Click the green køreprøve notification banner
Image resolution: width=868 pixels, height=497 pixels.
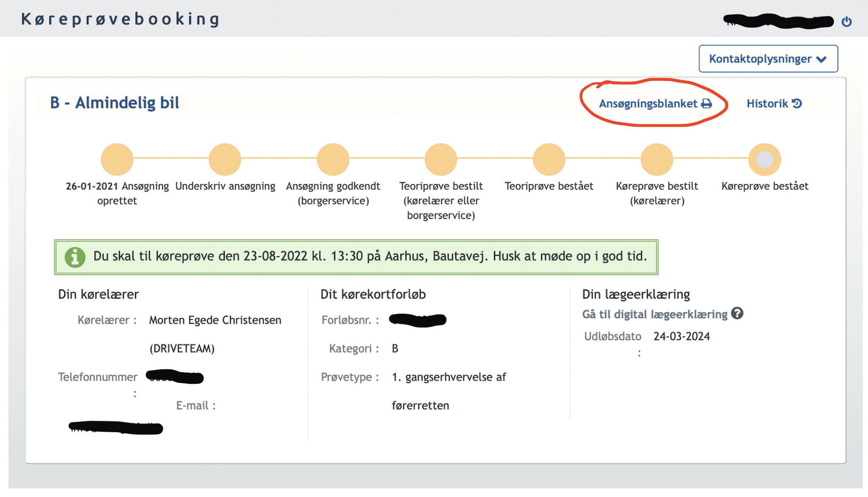(356, 257)
